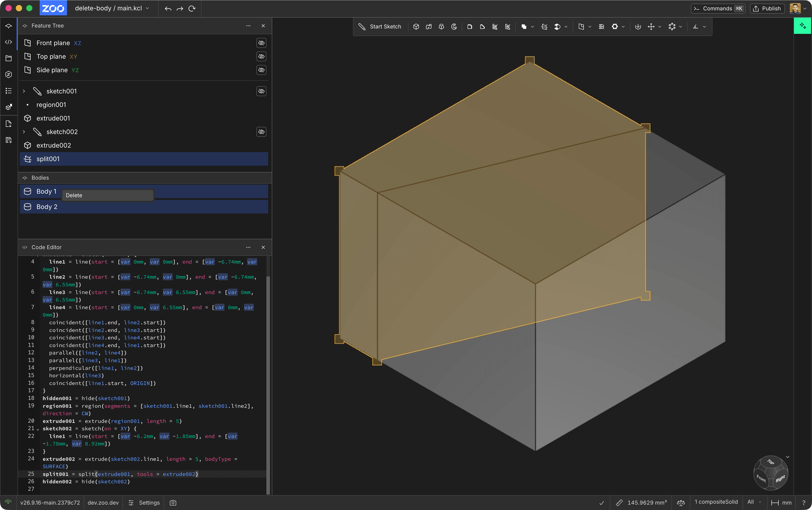Toggle visibility of Front plane
This screenshot has height=510, width=812.
coord(261,43)
